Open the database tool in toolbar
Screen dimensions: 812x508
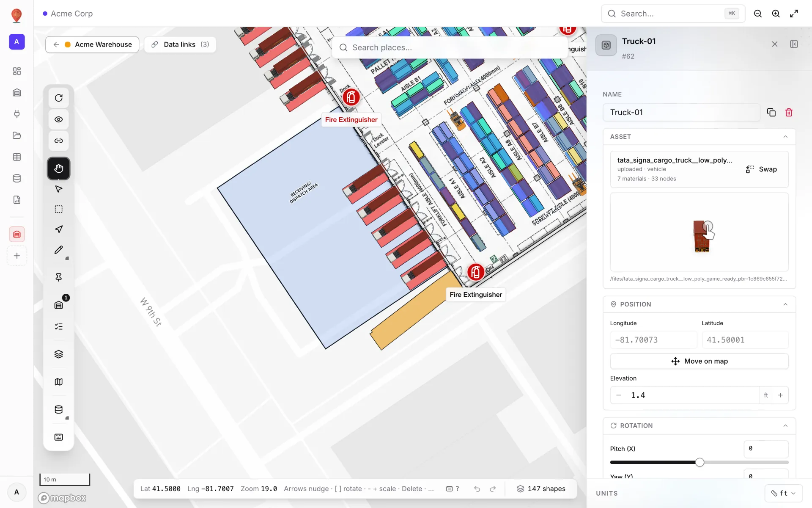pos(59,410)
